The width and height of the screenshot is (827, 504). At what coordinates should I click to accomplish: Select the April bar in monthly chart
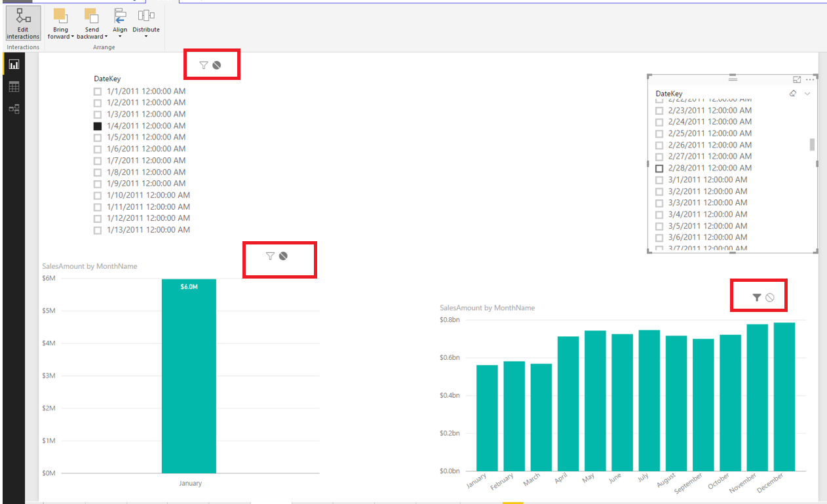point(568,404)
